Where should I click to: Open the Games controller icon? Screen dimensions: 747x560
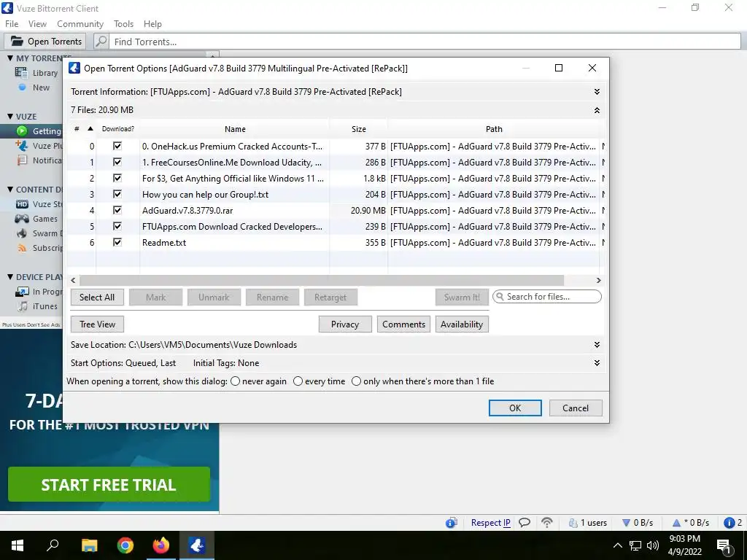22,219
